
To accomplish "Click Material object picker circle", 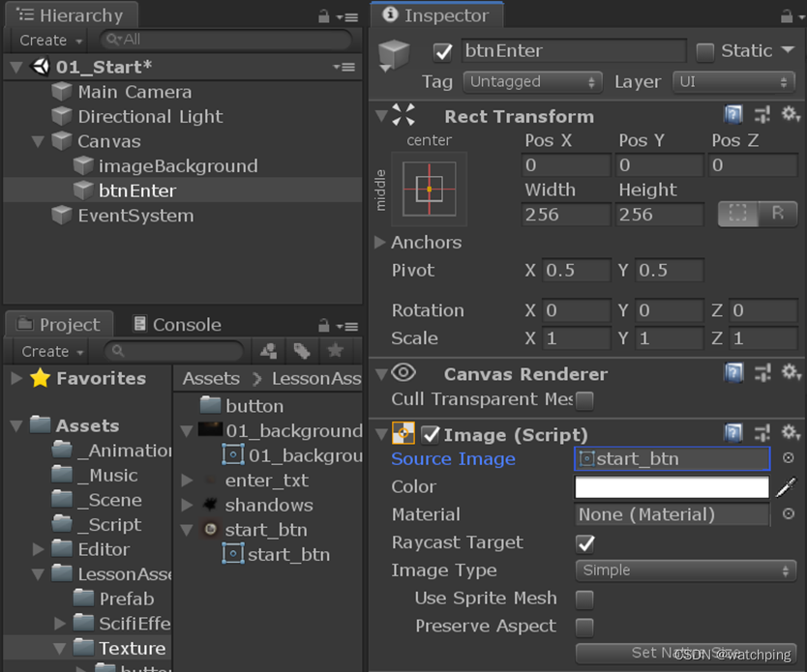I will click(x=788, y=513).
